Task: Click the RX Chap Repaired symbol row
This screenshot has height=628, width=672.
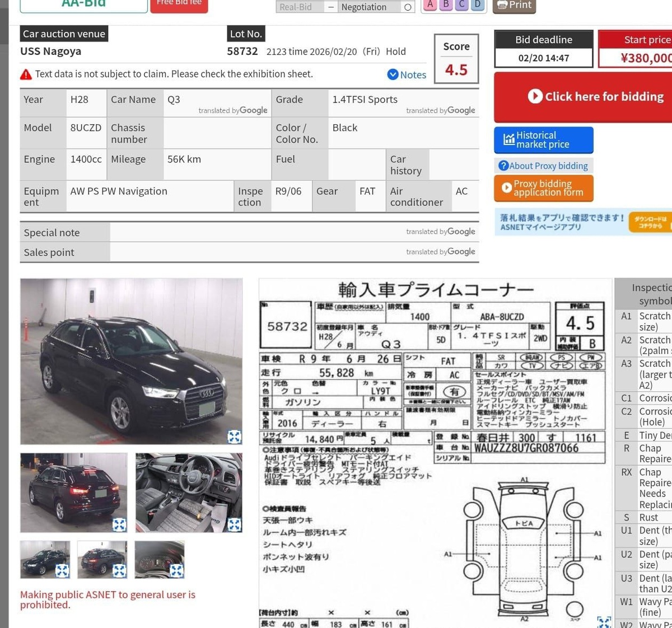Action: 643,488
